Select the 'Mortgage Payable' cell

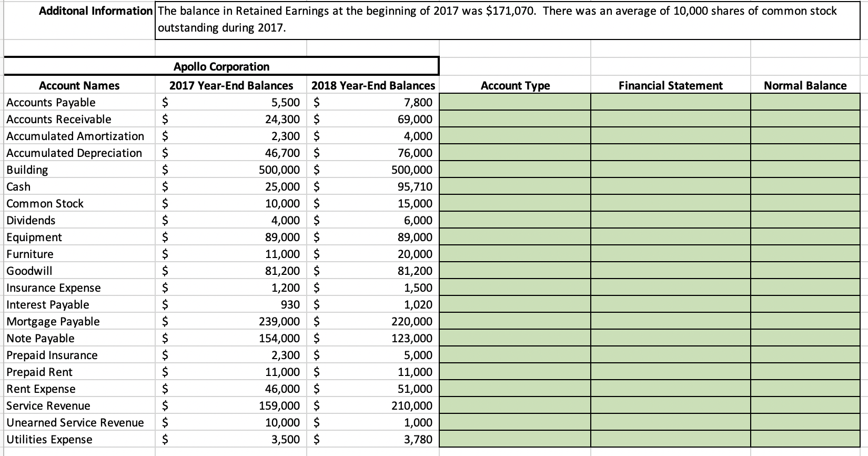tap(79, 321)
